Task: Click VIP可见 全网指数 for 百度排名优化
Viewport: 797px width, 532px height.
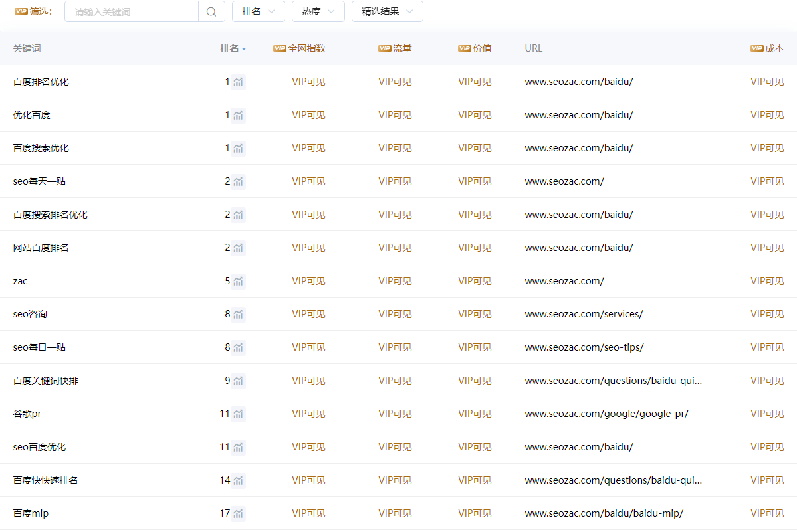Action: click(308, 82)
